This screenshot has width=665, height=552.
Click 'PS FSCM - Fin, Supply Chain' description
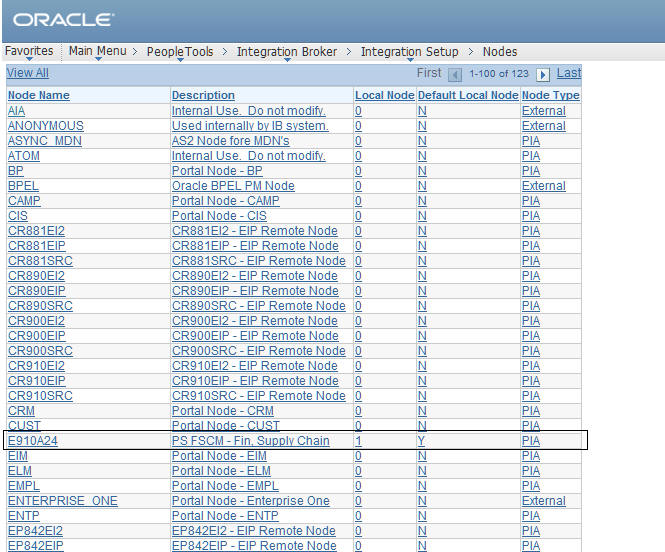(251, 441)
